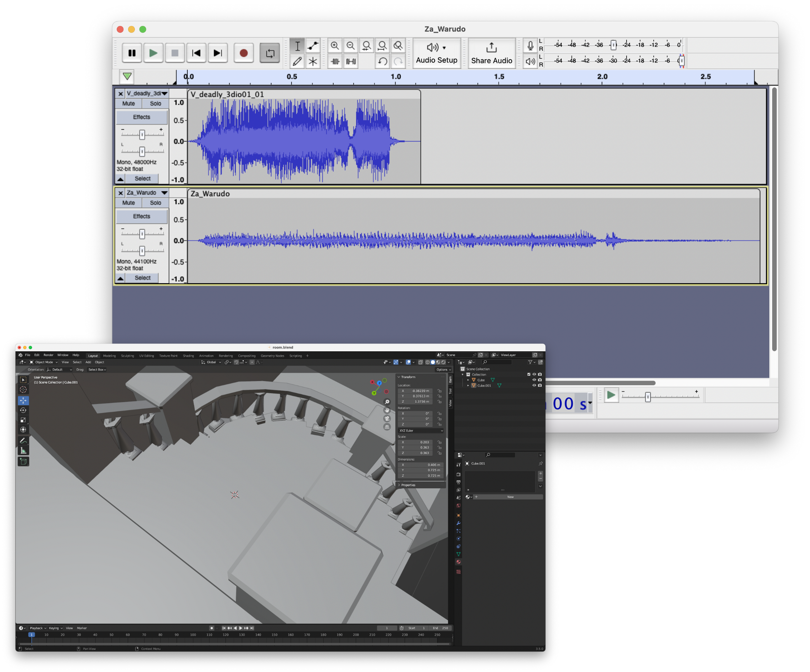Click the Zoom In magnifier icon
This screenshot has width=810, height=672.
pos(335,46)
